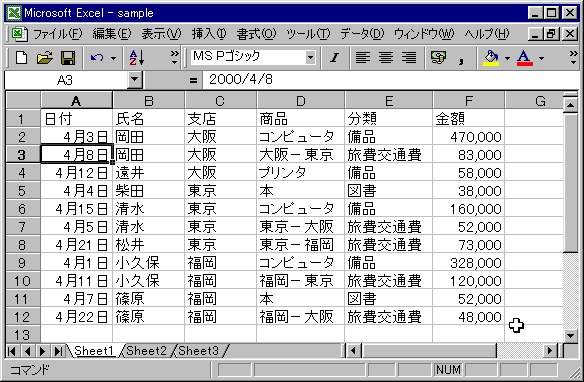Open the Name Box dropdown arrow
The image size is (584, 382).
pos(134,80)
